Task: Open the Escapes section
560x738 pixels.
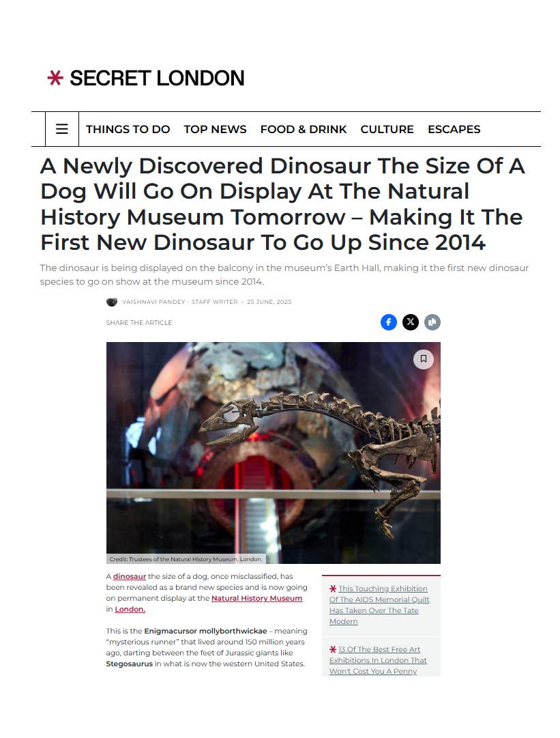Action: [454, 129]
